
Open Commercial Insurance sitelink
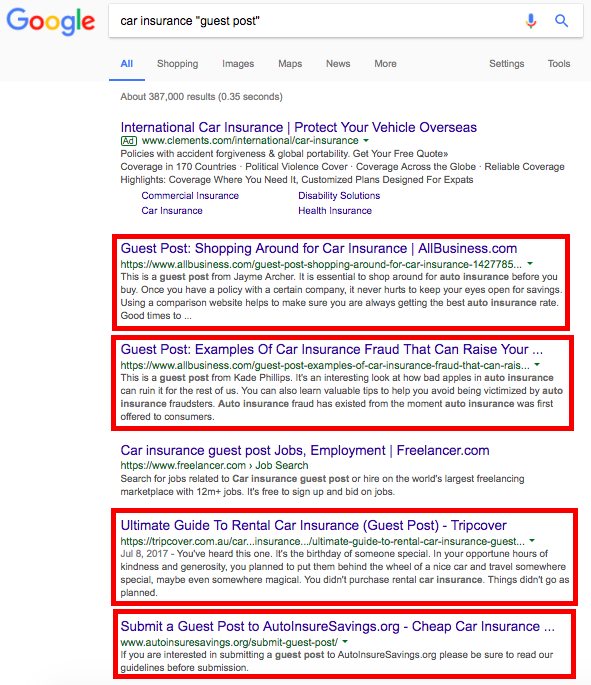tap(190, 196)
